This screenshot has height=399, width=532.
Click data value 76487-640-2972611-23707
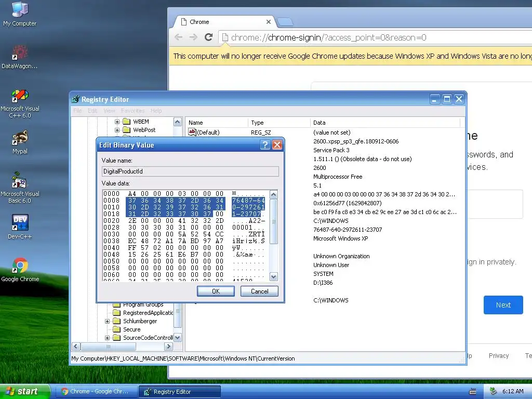(348, 230)
